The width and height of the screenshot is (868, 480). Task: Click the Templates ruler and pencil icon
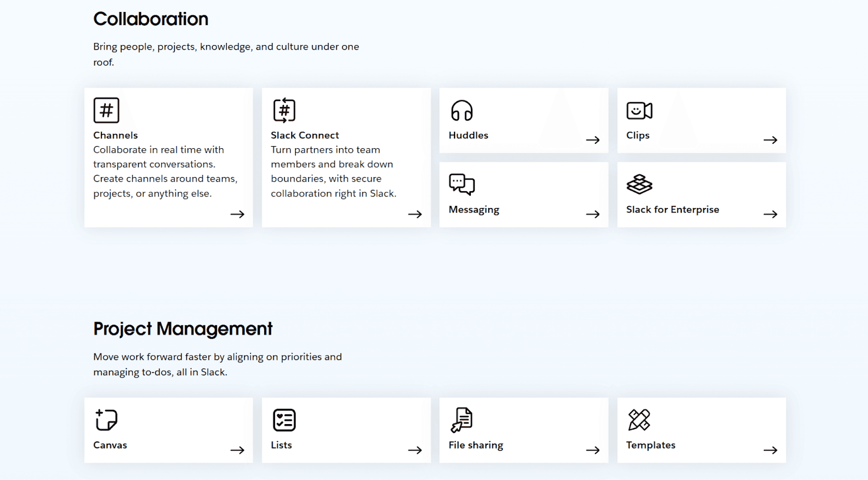[x=639, y=420]
